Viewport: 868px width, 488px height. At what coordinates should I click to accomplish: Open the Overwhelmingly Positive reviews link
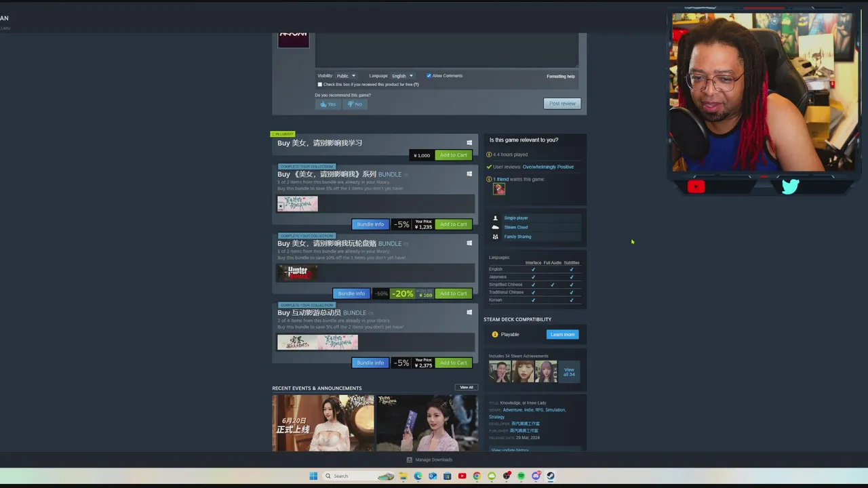[x=548, y=167]
